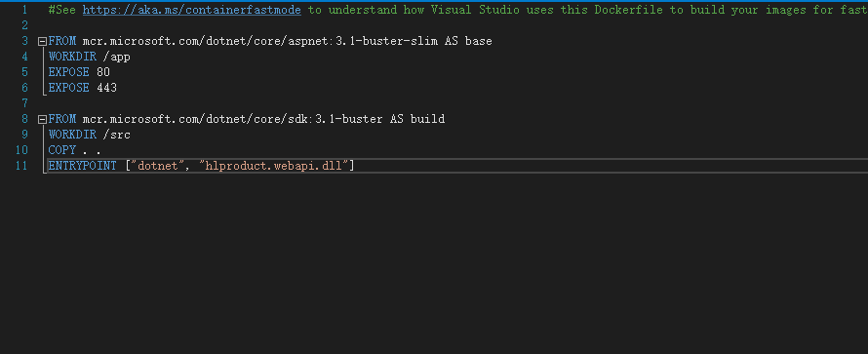This screenshot has width=868, height=354.
Task: Collapse the second FROM build block on line 8
Action: coord(42,120)
